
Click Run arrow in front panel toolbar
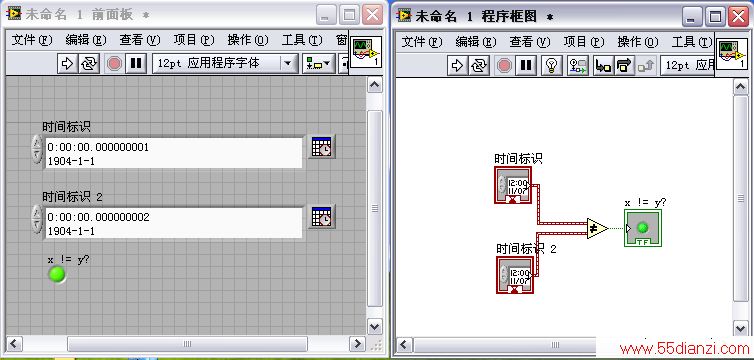pyautogui.click(x=67, y=63)
